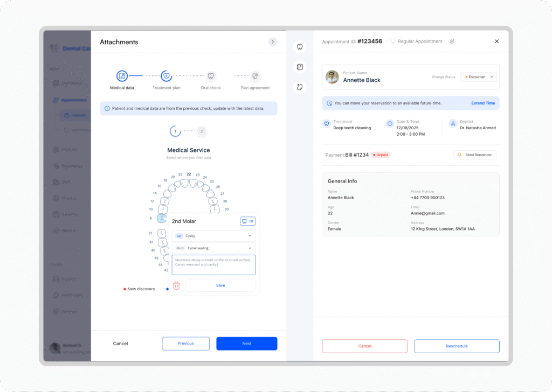Viewport: 552px width, 392px height.
Task: Click the Extend Time link
Action: click(482, 103)
